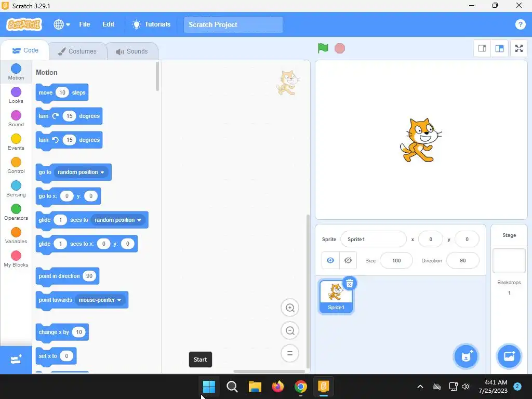Switch to large stage layout
This screenshot has height=399, width=532.
(x=499, y=48)
